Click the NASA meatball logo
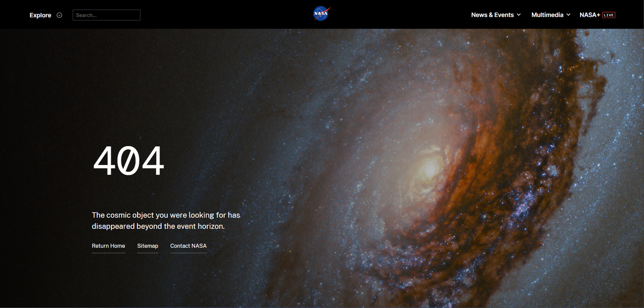 [x=321, y=14]
